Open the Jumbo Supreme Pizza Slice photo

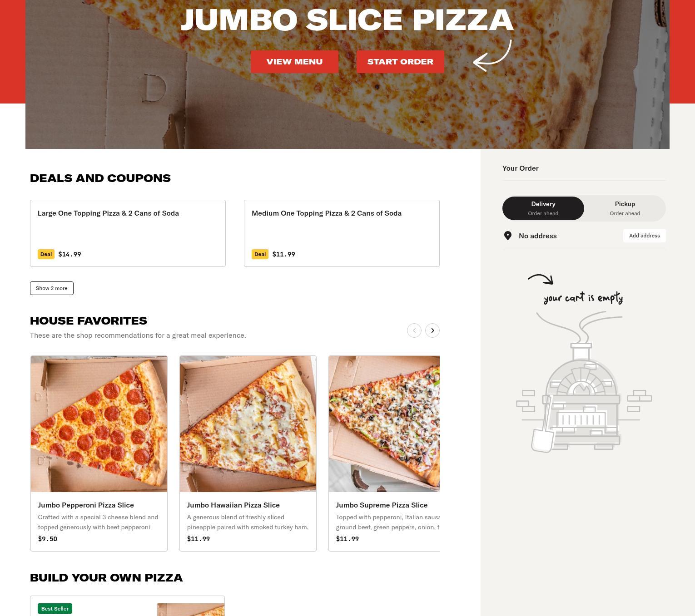pos(384,424)
